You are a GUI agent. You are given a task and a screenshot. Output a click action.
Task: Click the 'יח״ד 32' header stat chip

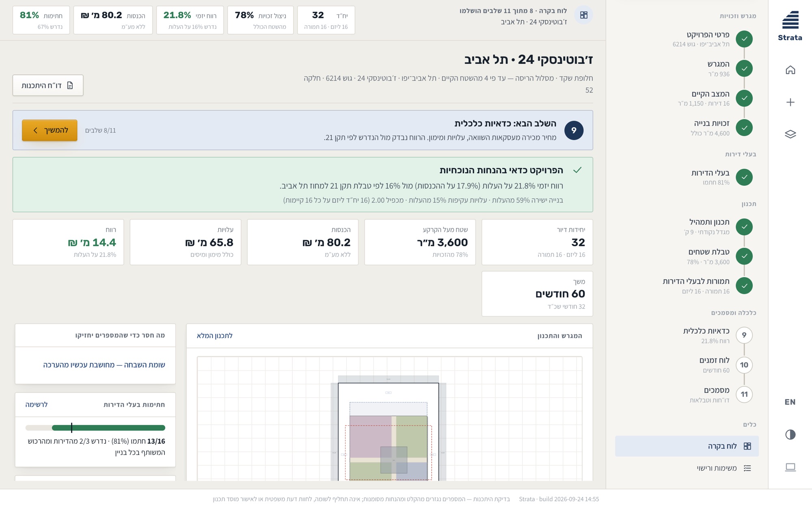point(326,20)
